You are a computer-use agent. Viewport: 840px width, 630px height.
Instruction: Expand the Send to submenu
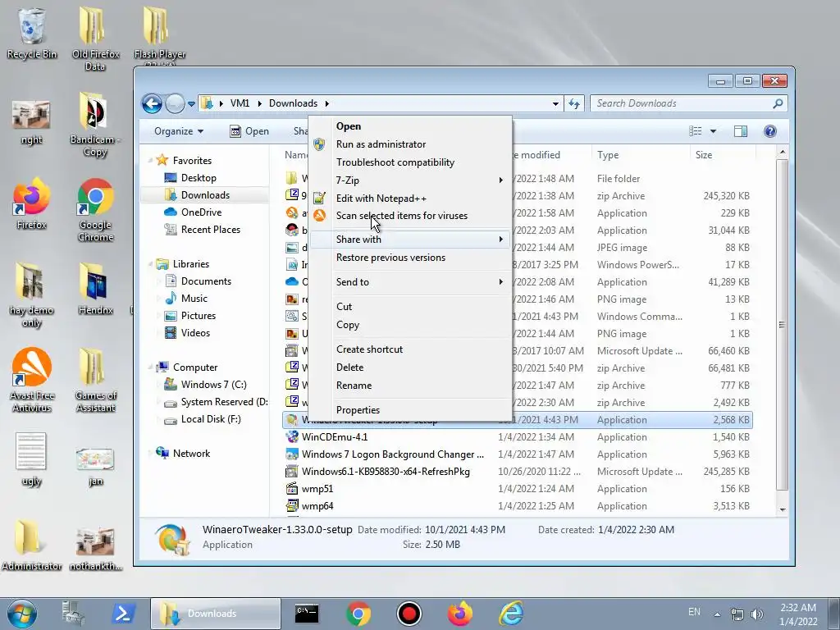click(x=410, y=282)
